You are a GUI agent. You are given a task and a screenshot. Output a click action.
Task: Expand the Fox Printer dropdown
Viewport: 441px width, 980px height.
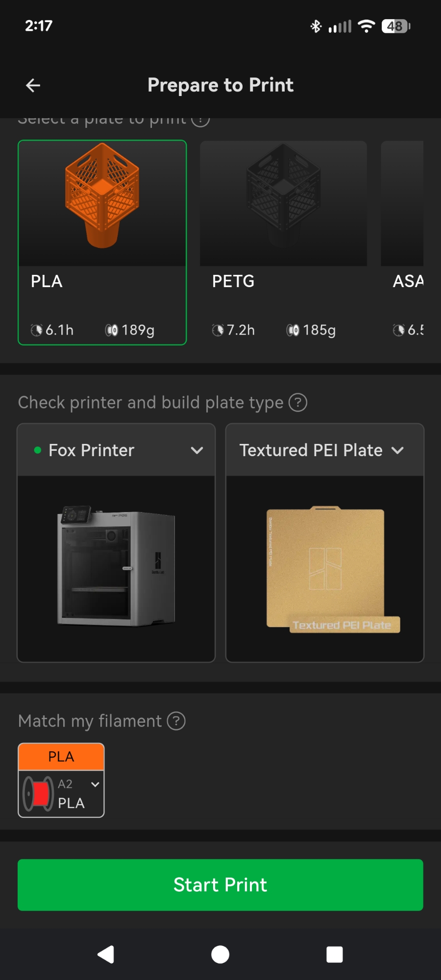196,450
